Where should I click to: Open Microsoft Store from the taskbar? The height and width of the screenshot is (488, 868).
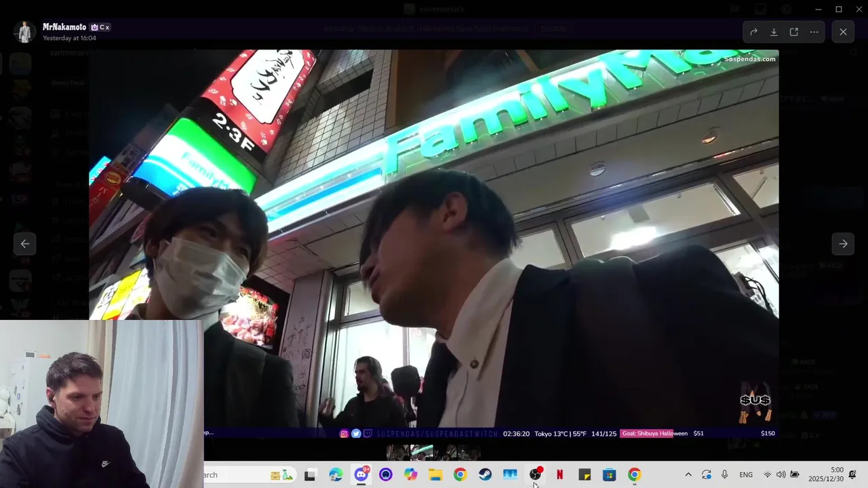tap(610, 475)
